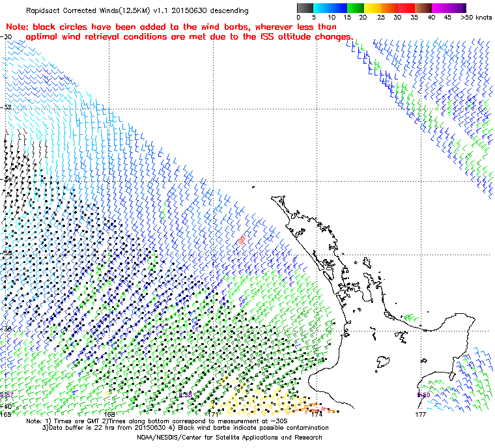Click the yellow 20-25 knots legend segment
The image size is (495, 448).
(x=373, y=8)
